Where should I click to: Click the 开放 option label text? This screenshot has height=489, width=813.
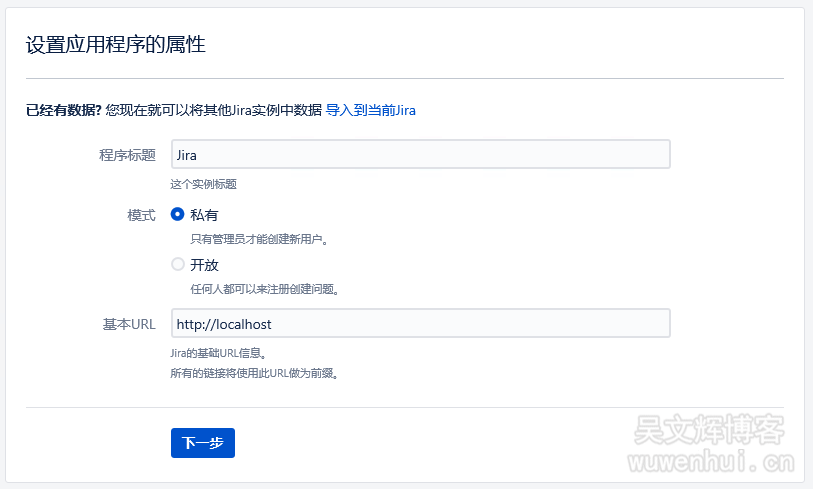(x=204, y=265)
